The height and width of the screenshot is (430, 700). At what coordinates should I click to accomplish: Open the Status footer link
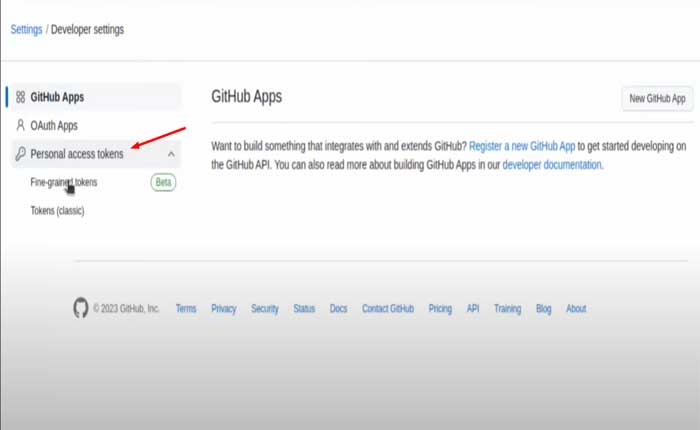(304, 309)
